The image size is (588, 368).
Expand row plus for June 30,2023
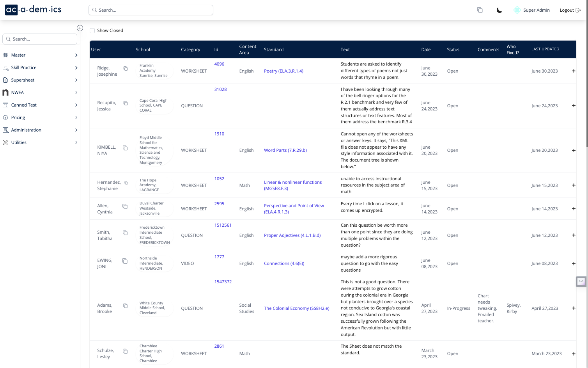[574, 71]
